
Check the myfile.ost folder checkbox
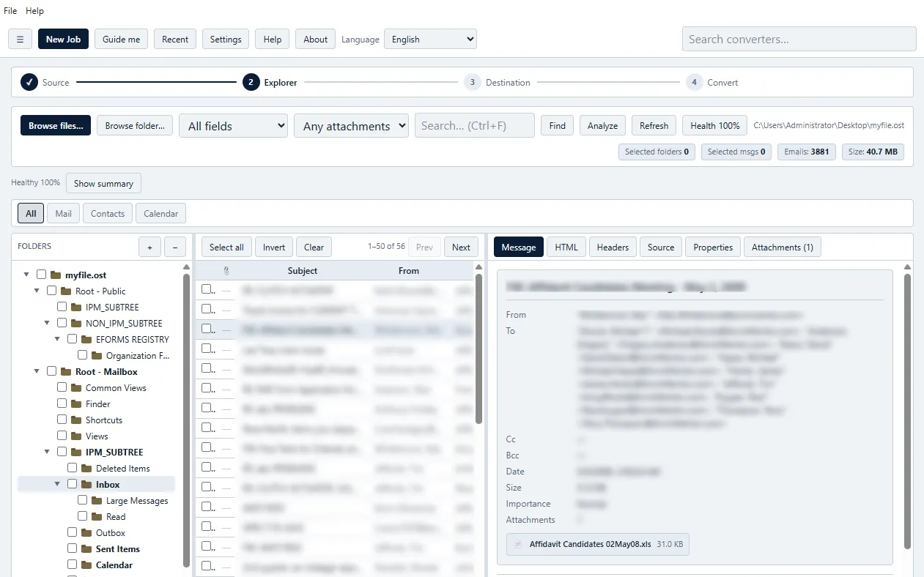tap(42, 275)
